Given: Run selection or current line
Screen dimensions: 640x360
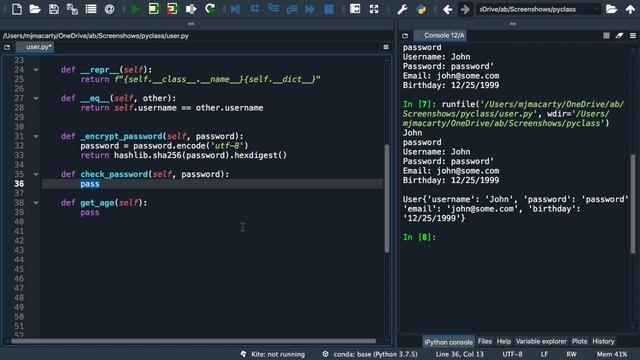Looking at the screenshot, I should 191,9.
